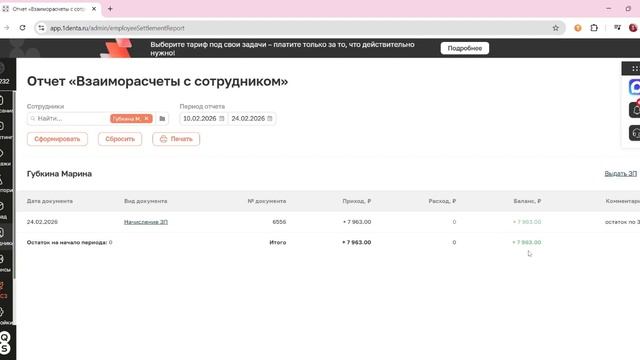Click the Приход, ₽ column header

tap(357, 201)
